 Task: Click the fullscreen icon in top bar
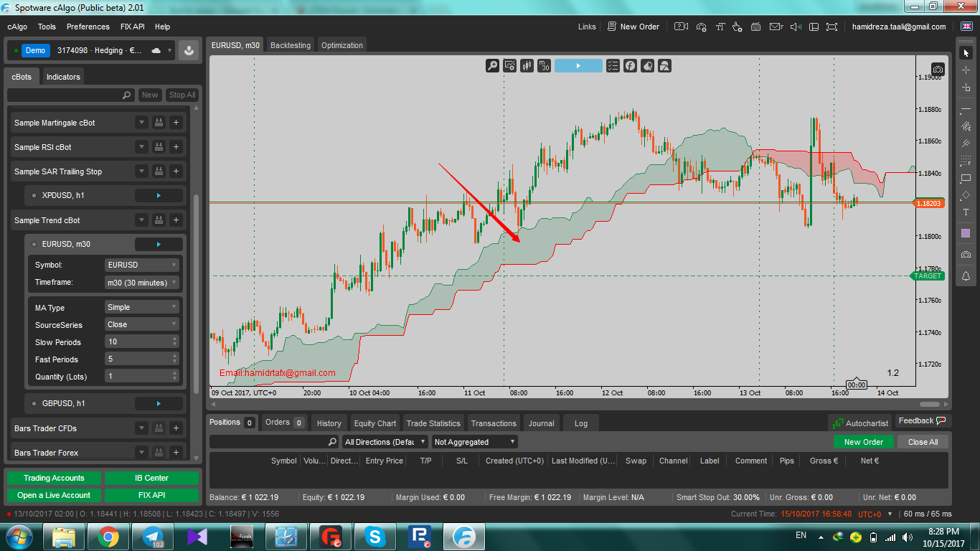[831, 27]
